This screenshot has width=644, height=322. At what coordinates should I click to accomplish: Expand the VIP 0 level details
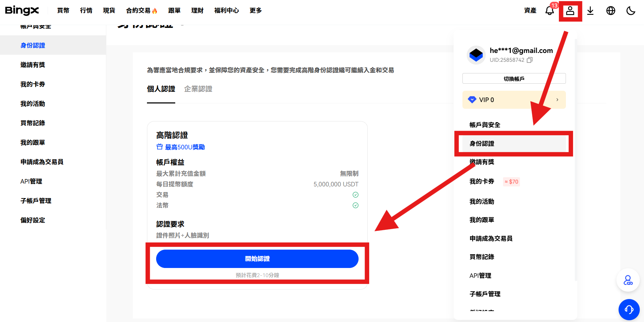pyautogui.click(x=514, y=100)
